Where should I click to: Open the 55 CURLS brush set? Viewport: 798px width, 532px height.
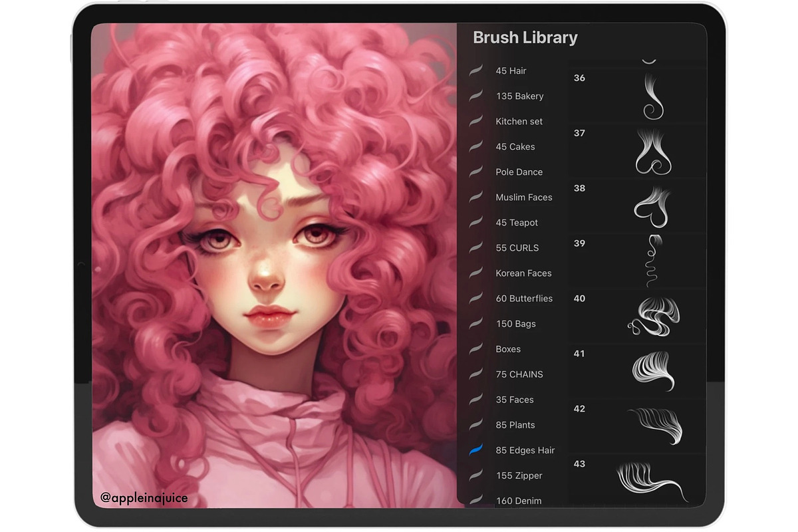(517, 248)
